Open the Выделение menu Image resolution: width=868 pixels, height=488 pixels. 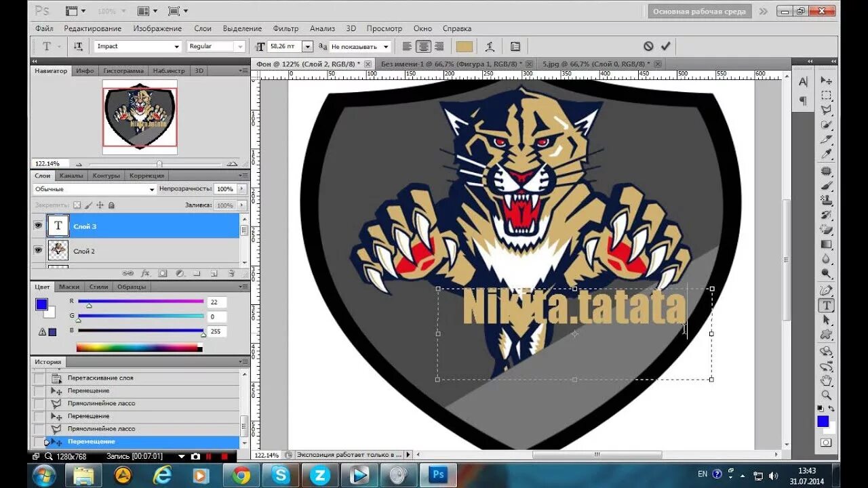coord(242,28)
